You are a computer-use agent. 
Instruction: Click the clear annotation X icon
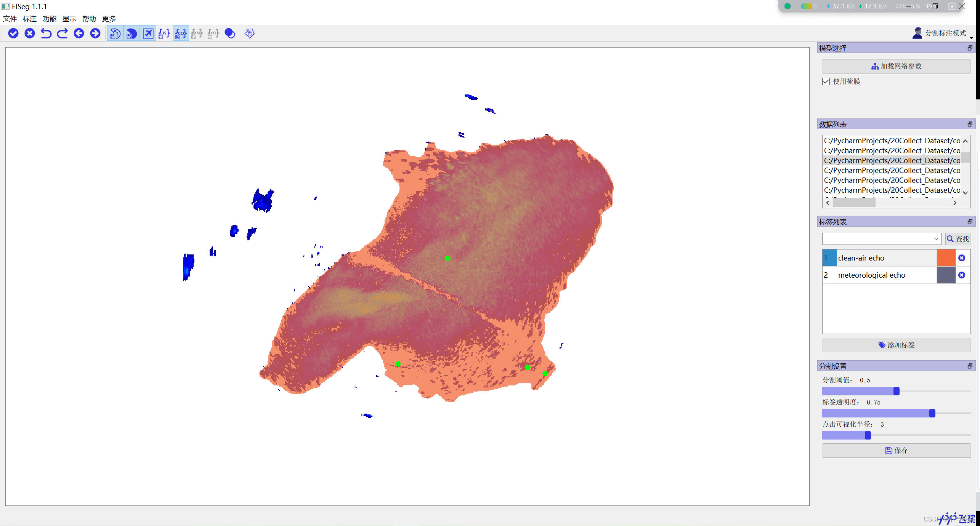coord(30,34)
